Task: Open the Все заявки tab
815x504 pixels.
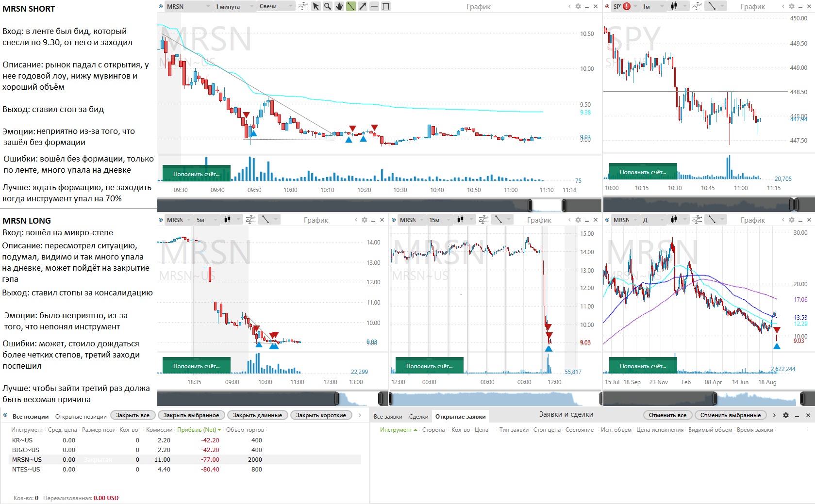Action: (388, 416)
